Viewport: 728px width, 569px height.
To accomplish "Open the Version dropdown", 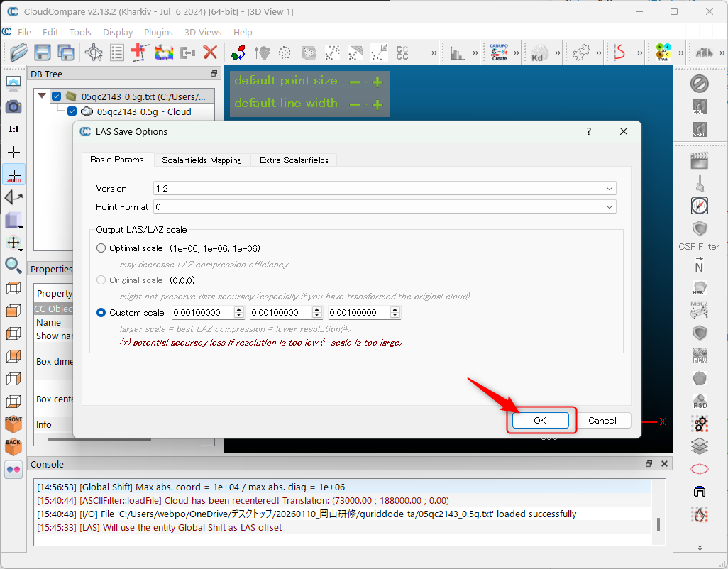I will click(385, 188).
